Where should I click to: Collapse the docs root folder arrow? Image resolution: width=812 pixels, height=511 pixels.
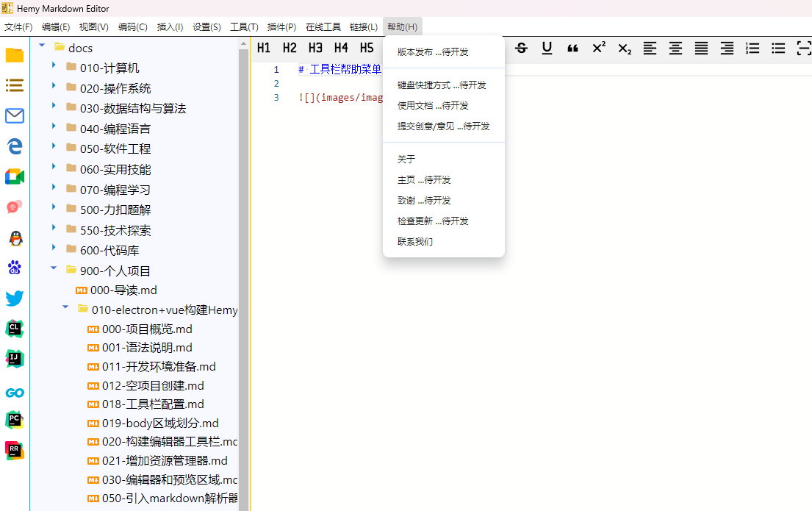(x=42, y=46)
